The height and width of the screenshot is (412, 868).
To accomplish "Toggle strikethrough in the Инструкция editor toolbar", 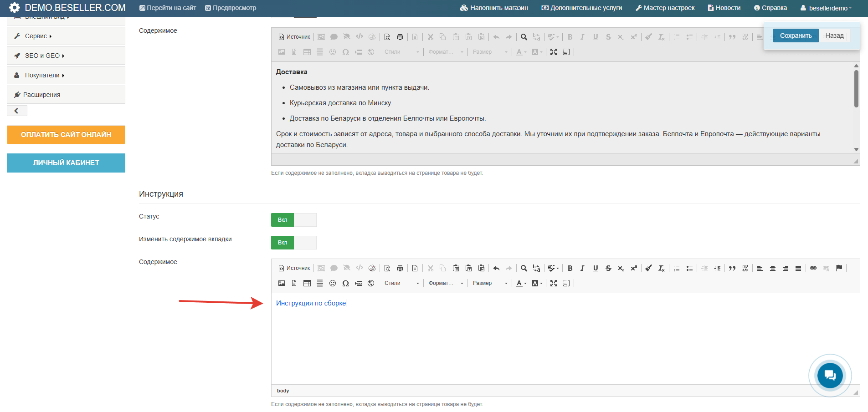I will tap(608, 268).
